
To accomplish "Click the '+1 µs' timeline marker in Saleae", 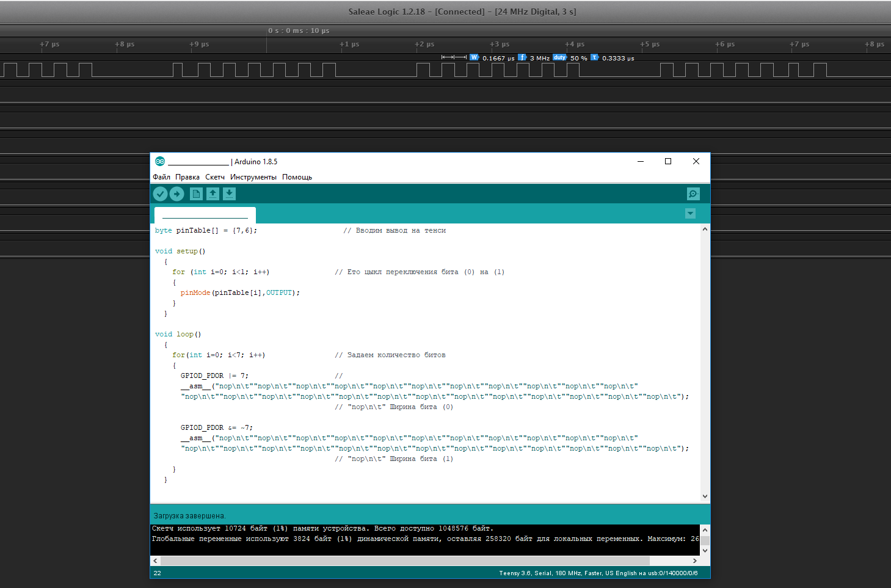I will (349, 44).
